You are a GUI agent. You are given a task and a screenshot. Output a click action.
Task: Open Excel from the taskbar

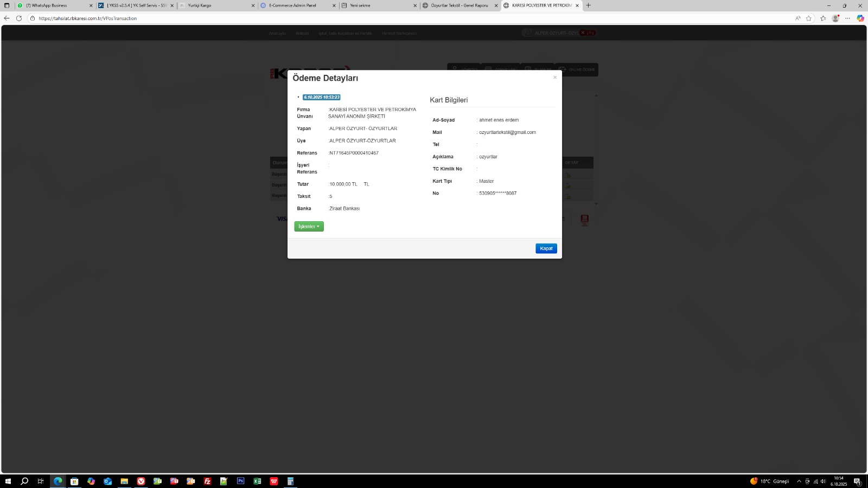(x=257, y=481)
